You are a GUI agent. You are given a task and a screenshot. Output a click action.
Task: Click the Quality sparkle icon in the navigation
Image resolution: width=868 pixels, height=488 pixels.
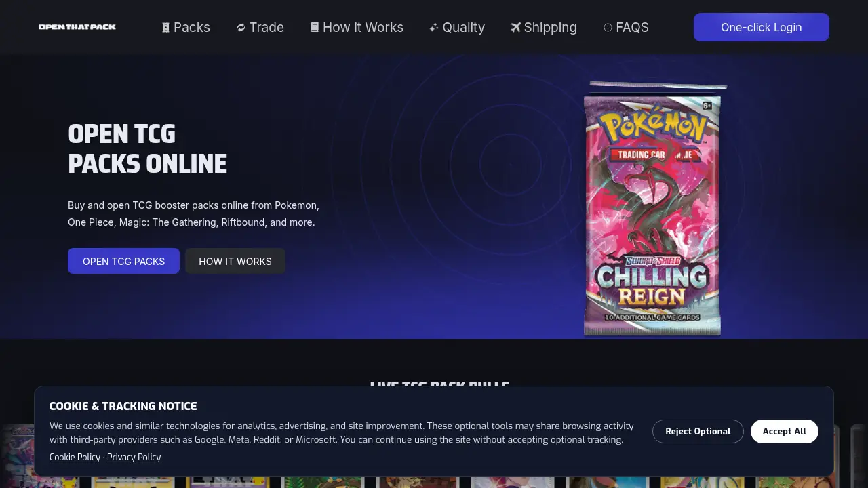tap(434, 28)
